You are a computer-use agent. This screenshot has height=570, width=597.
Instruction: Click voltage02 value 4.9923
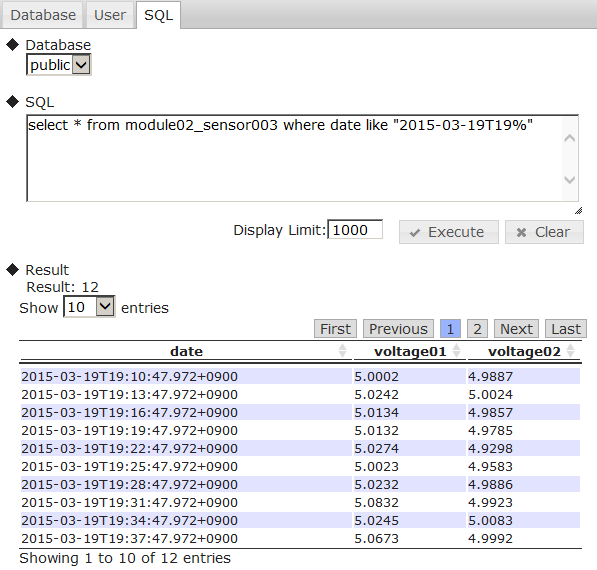point(490,503)
